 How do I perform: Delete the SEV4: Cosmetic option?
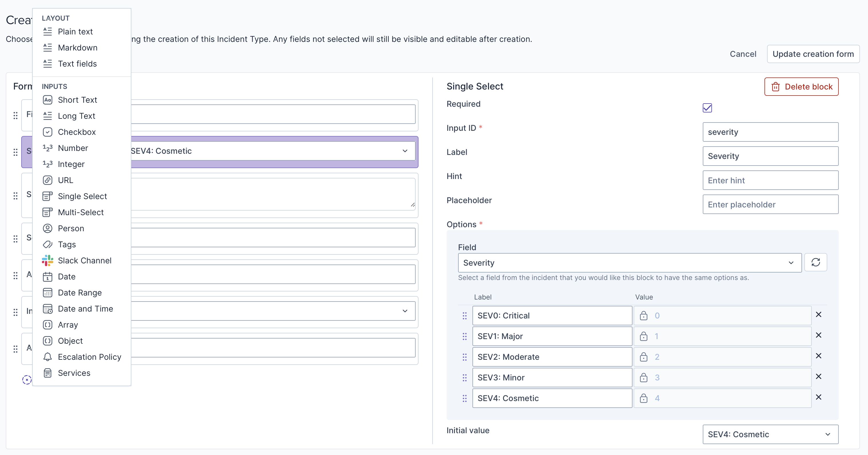point(818,397)
